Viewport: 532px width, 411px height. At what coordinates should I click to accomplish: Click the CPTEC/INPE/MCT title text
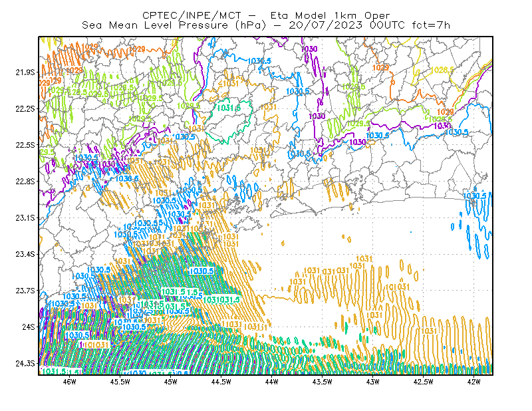pyautogui.click(x=192, y=15)
